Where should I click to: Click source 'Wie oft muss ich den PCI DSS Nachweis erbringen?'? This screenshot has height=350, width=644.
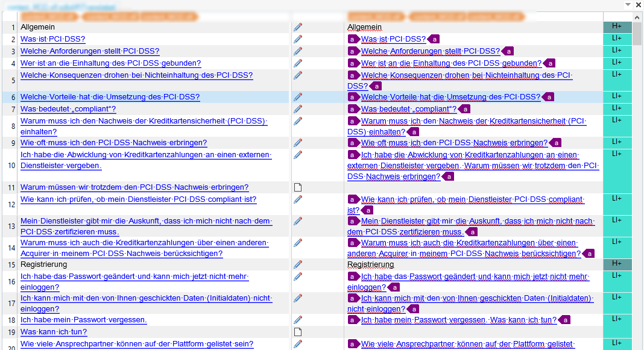pos(114,143)
